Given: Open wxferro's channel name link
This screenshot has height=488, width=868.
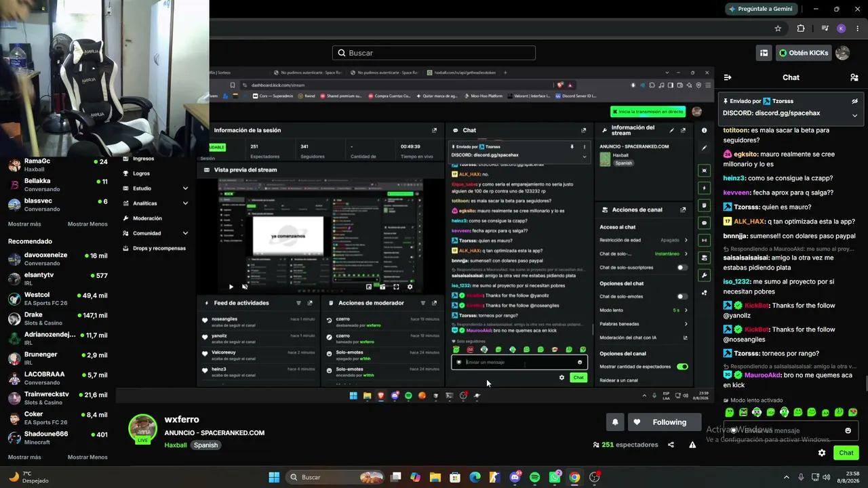Looking at the screenshot, I should click(182, 420).
